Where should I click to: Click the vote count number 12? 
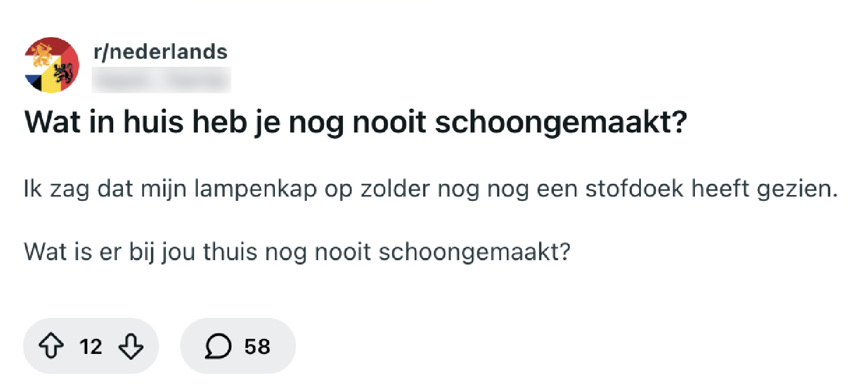pyautogui.click(x=91, y=346)
